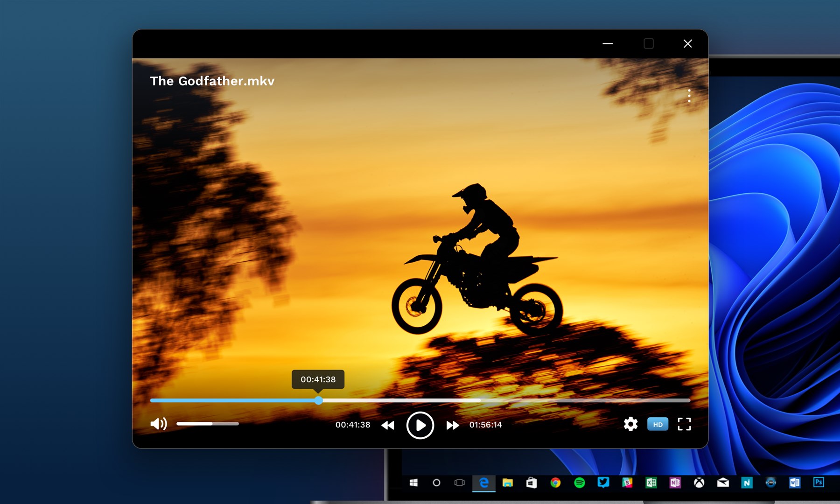Viewport: 840px width, 504px height.
Task: Enter fullscreen mode
Action: tap(684, 424)
